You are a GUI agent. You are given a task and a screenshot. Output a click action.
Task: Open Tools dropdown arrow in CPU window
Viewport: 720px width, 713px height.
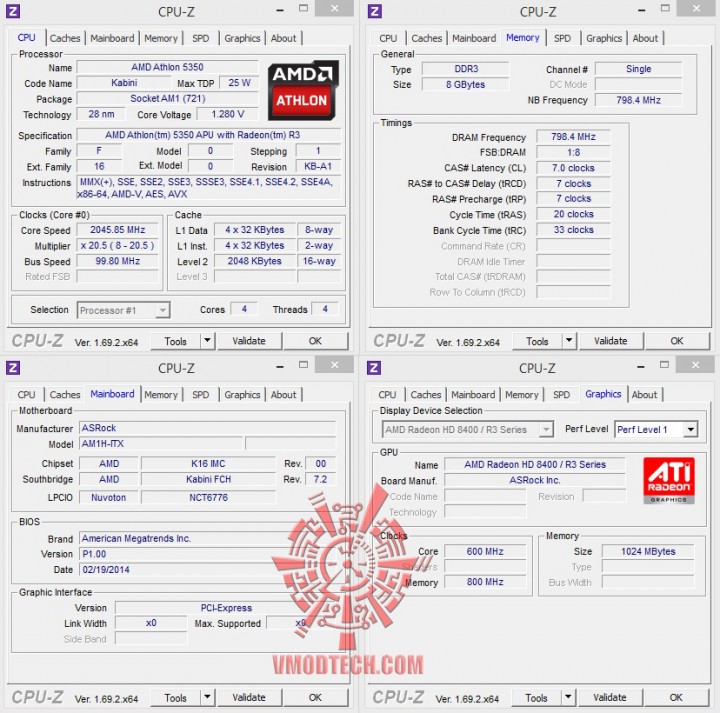coord(208,341)
